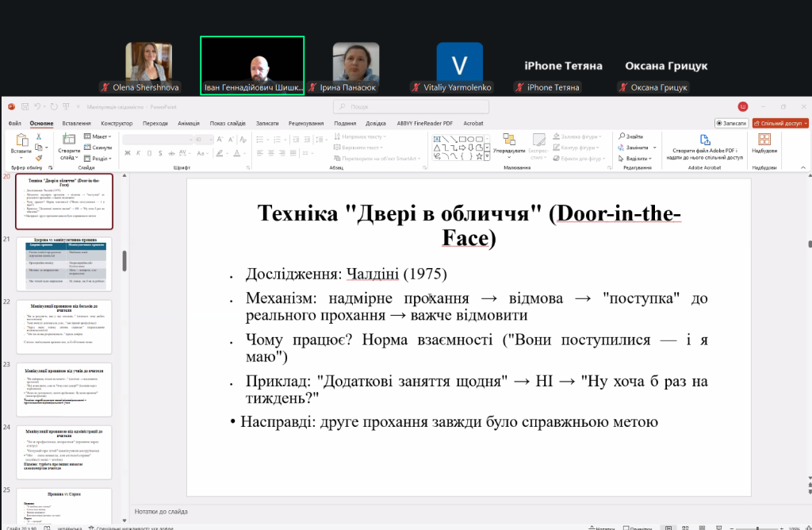Switch to the Вставлення ribbon tab
812x530 pixels.
(76, 123)
